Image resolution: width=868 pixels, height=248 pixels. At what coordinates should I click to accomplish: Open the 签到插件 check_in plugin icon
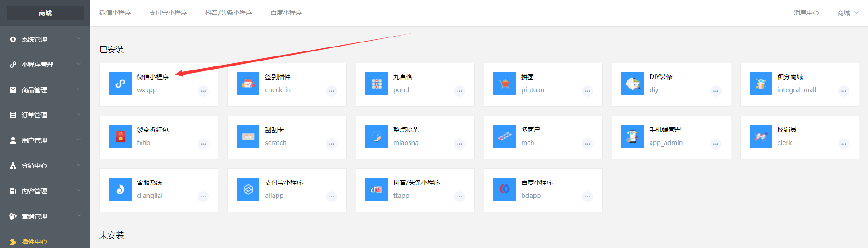tap(248, 84)
